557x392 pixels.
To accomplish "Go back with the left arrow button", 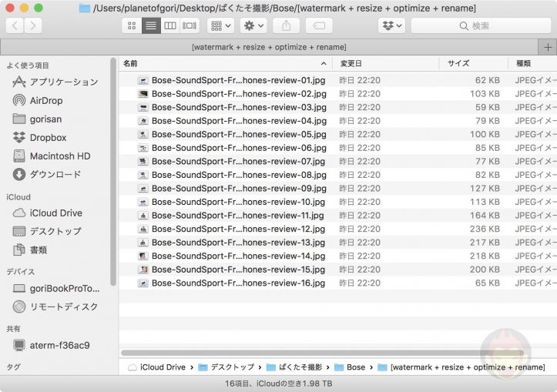I will pos(15,25).
